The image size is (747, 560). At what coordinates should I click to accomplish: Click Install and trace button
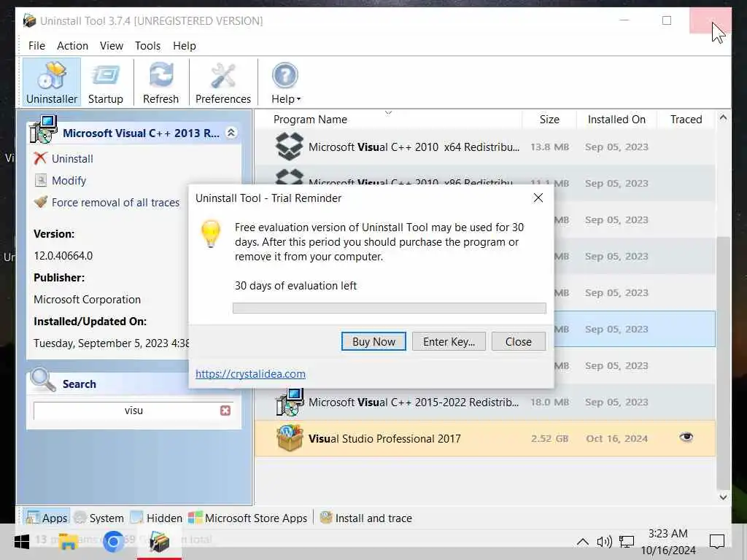point(366,518)
